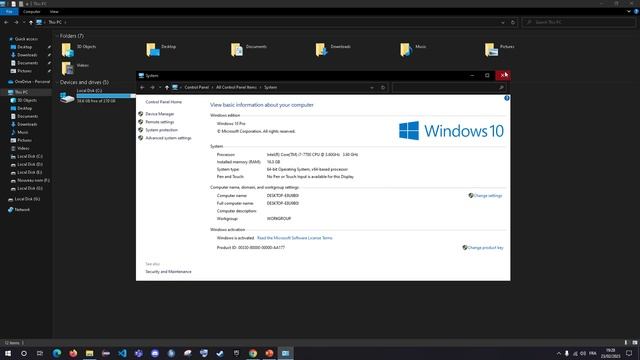Viewport: 640px width, 360px height.
Task: Click the Windows Start button
Action: point(8,353)
